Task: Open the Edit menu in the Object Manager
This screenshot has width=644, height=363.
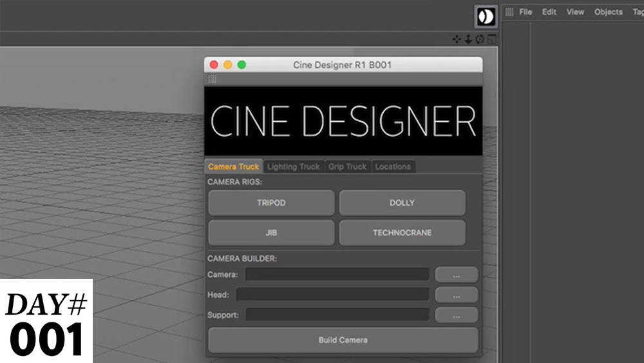Action: coord(549,12)
